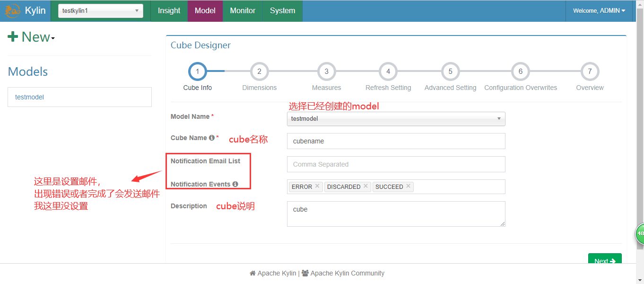Viewport: 644px width, 284px height.
Task: Expand the New dropdown caret
Action: click(x=53, y=39)
